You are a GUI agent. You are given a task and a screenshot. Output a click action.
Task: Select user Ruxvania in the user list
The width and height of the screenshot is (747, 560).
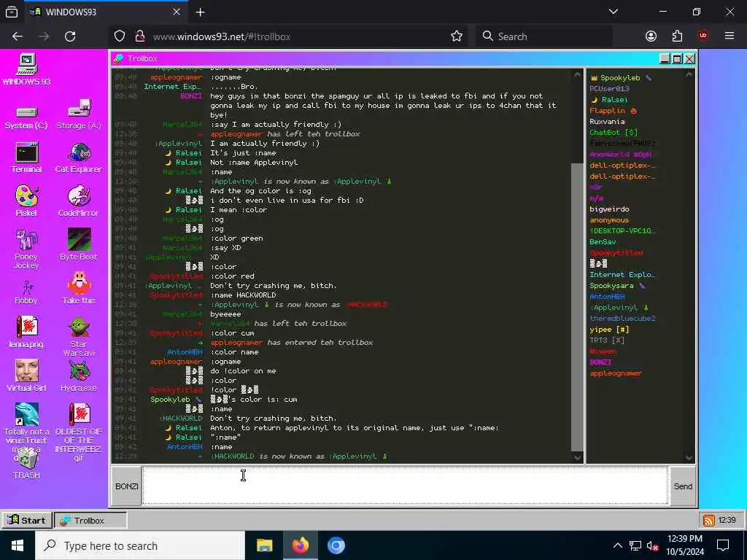pos(607,122)
